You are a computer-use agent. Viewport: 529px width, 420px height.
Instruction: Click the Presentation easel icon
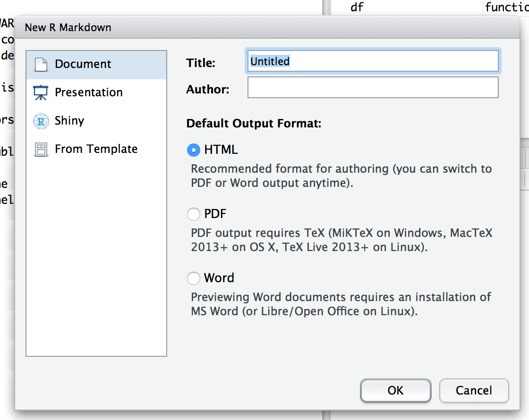tap(41, 92)
